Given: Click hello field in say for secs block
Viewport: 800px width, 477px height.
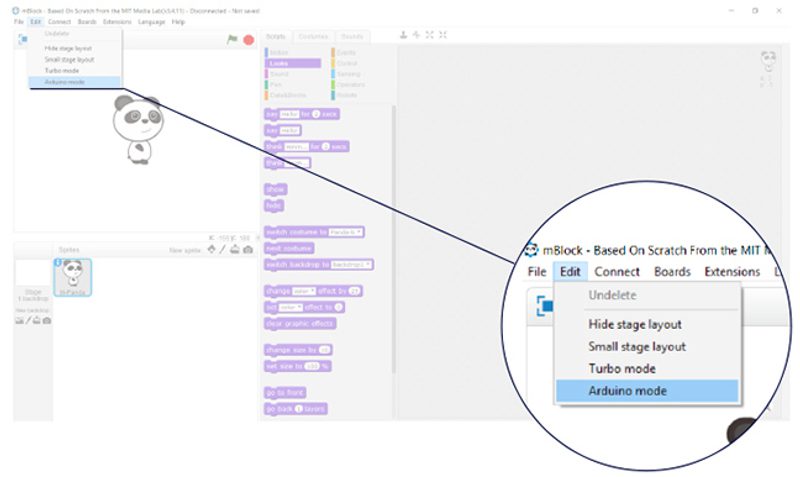Looking at the screenshot, I should coord(289,114).
